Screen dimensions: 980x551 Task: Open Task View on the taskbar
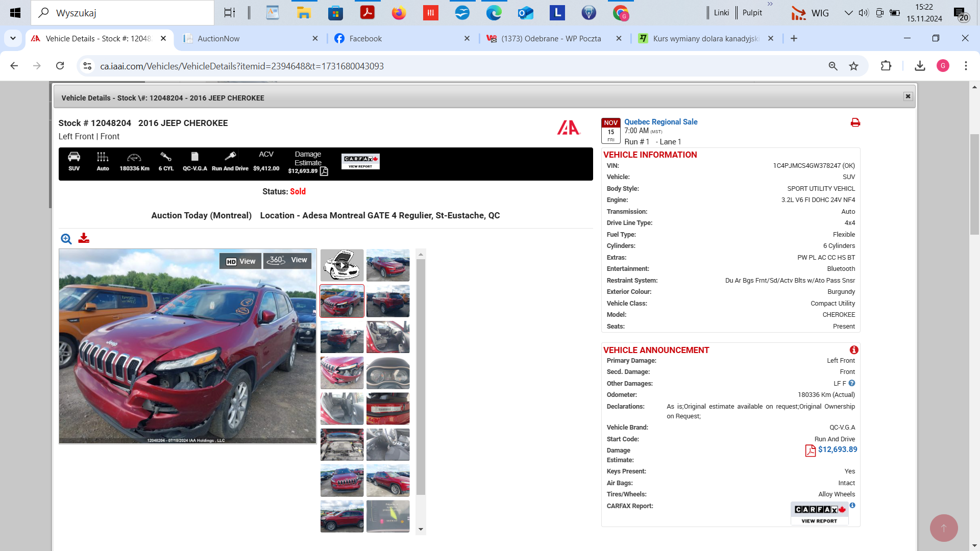pos(230,13)
